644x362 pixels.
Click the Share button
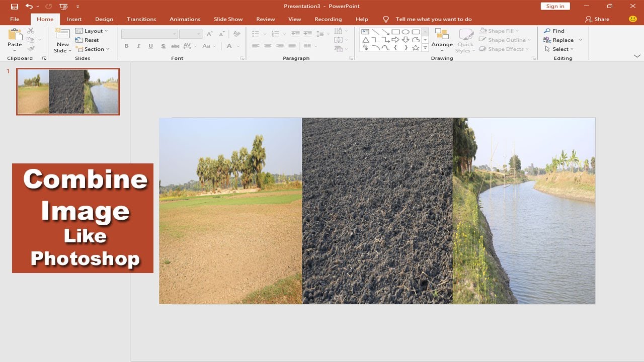point(597,19)
